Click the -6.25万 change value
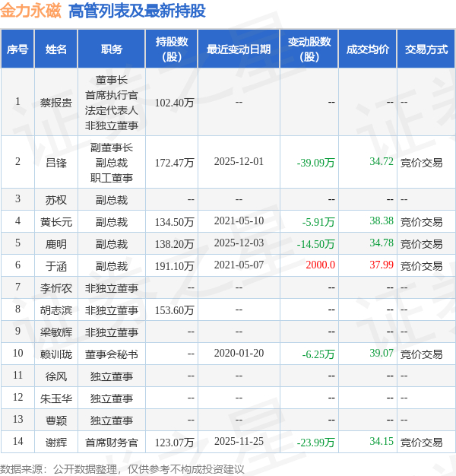456x476 pixels. tap(318, 354)
